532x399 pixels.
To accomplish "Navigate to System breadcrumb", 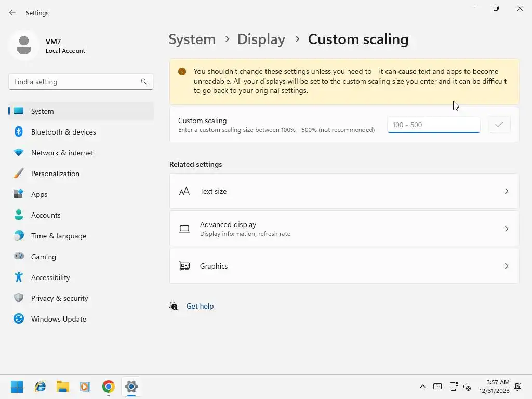I will click(192, 39).
